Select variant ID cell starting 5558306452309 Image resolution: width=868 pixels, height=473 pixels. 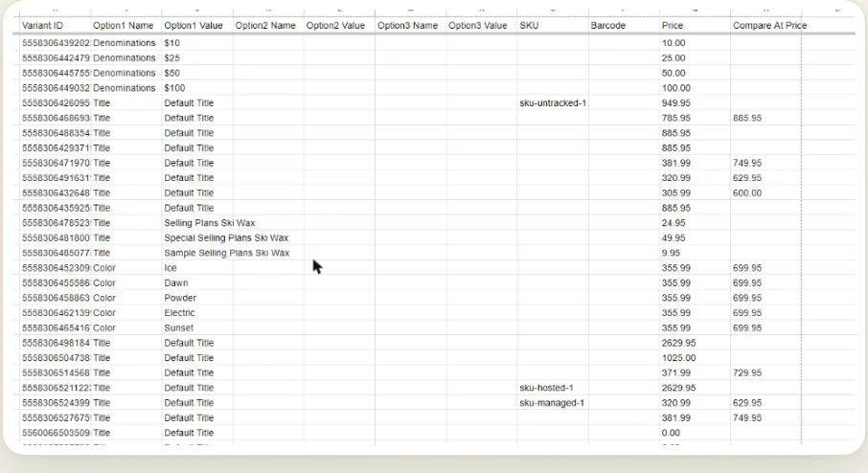click(x=55, y=268)
